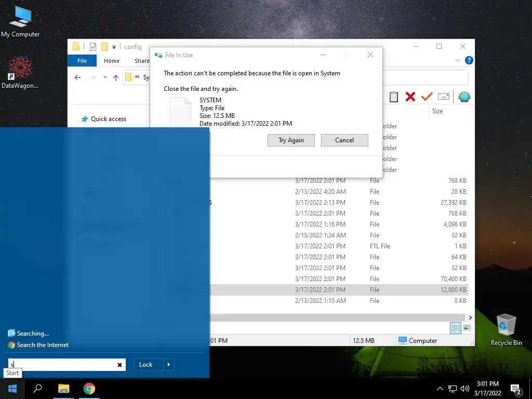Show hidden system tray icons
This screenshot has height=399, width=532.
(x=440, y=389)
